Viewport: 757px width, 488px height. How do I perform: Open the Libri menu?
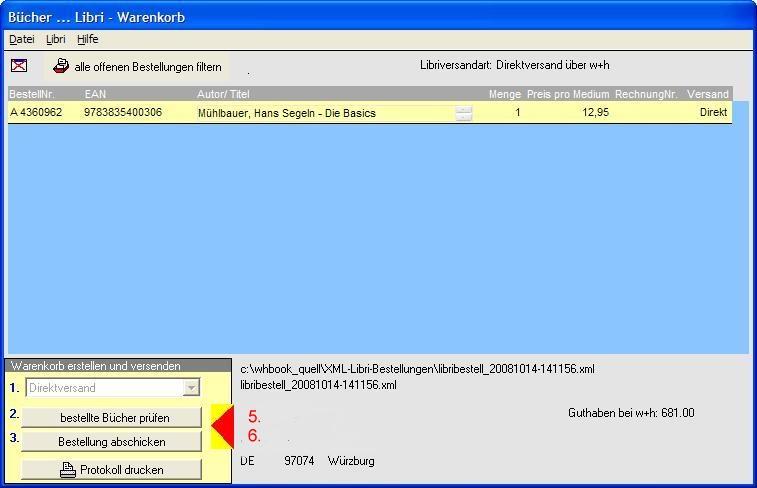tap(56, 39)
